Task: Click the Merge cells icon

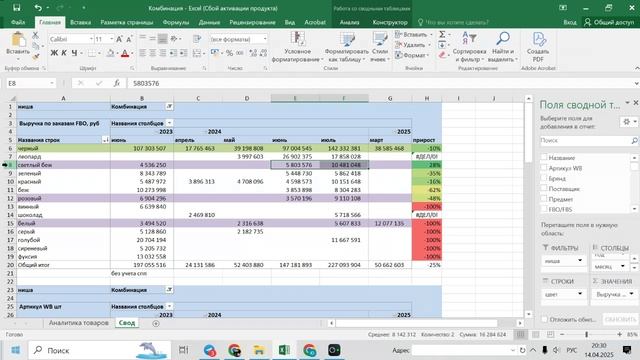Action: [197, 53]
